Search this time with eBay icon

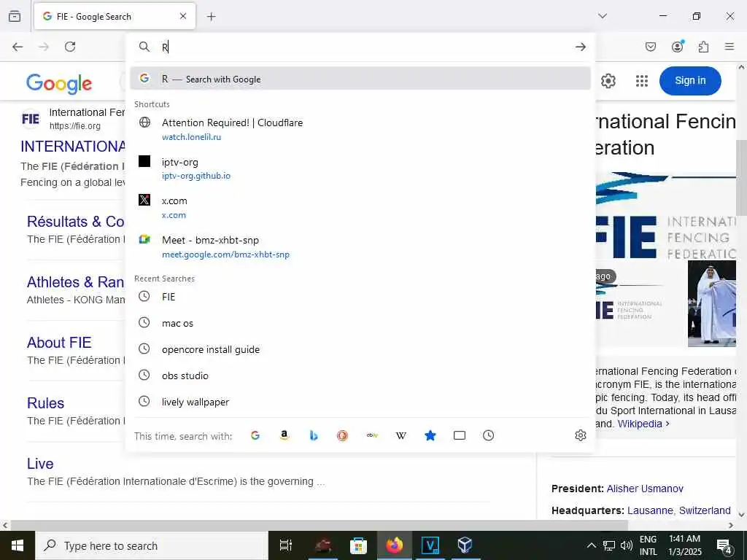(372, 435)
